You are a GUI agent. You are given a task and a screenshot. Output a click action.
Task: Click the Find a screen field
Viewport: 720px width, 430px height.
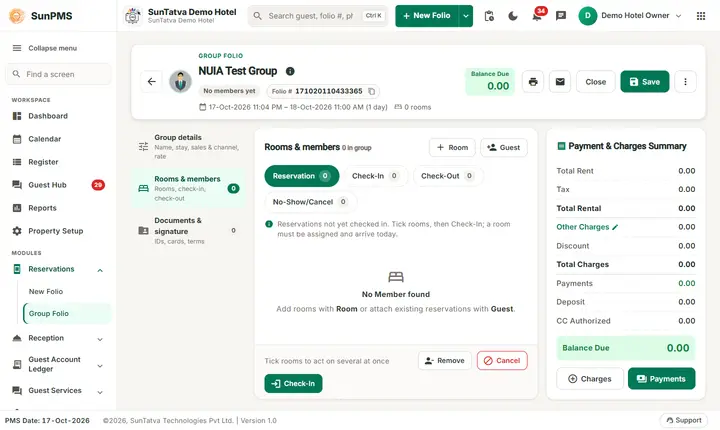[59, 74]
